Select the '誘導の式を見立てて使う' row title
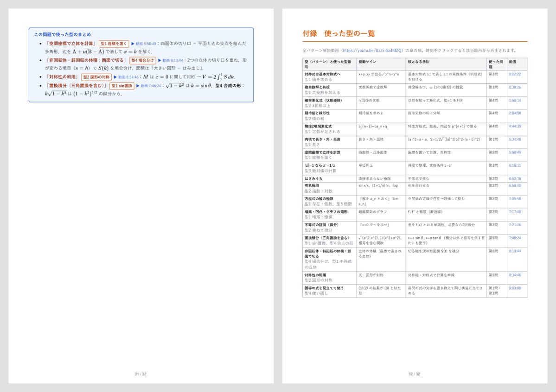Image resolution: width=556 pixels, height=392 pixels. 324,288
